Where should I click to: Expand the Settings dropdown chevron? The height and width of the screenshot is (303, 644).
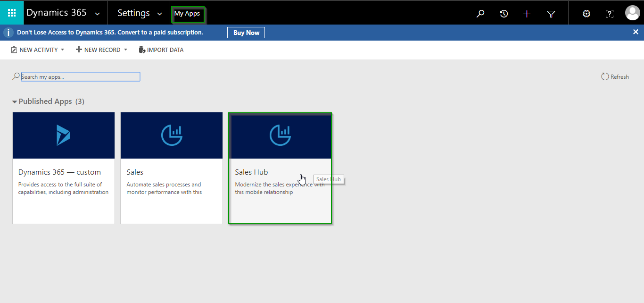coord(160,14)
